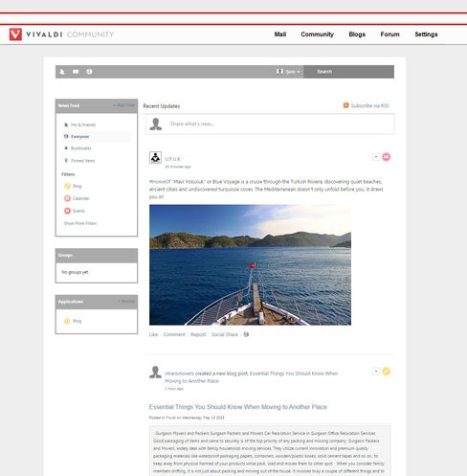Open the user profile dropdown in toolbar

click(288, 72)
